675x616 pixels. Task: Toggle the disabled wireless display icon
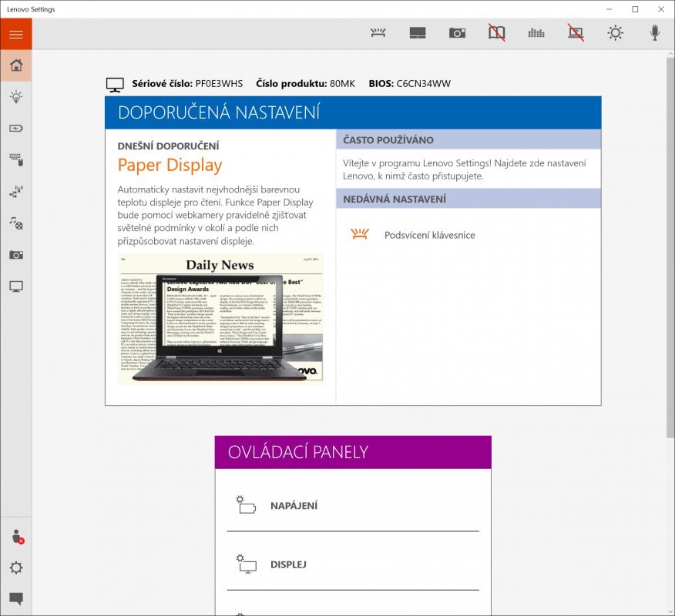coord(576,33)
